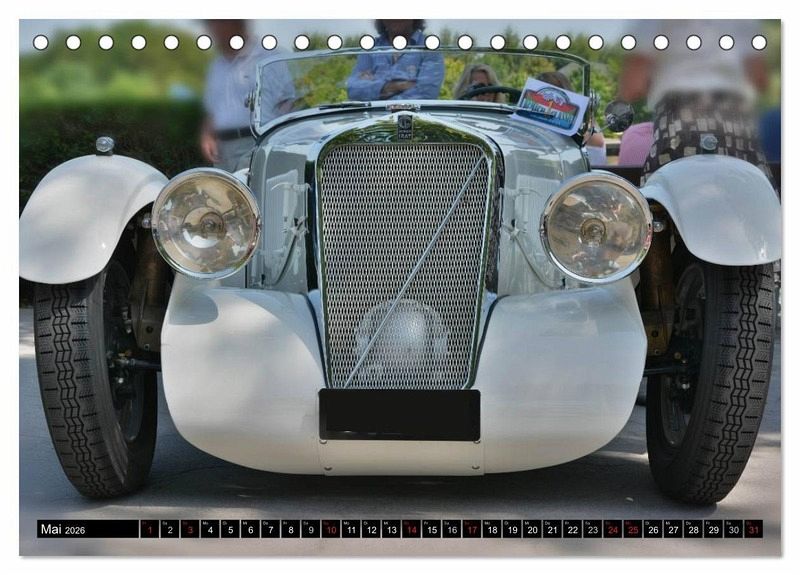800x575 pixels.
Task: Select red day 25 in the strip
Action: pyautogui.click(x=633, y=529)
